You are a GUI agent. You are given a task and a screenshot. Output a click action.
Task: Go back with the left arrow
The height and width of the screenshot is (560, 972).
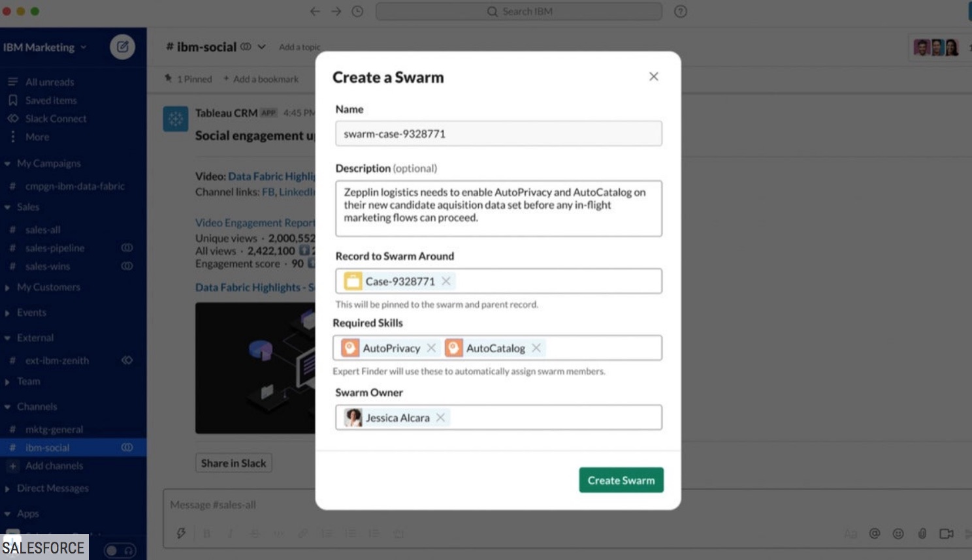[x=315, y=11]
